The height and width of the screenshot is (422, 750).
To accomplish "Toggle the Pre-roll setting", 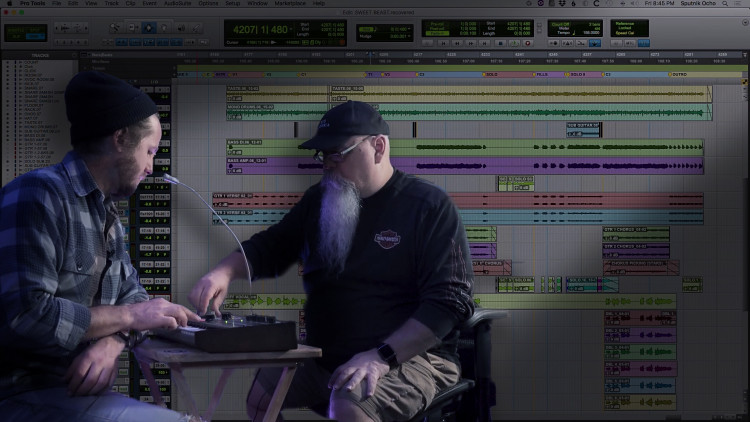I will pyautogui.click(x=437, y=23).
